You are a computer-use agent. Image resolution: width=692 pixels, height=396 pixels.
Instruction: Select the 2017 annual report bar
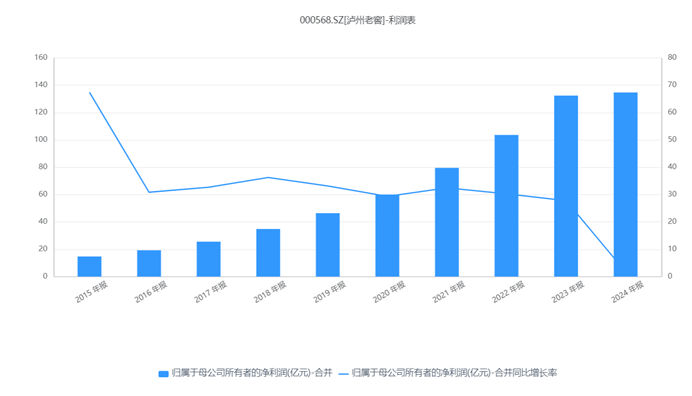point(209,259)
